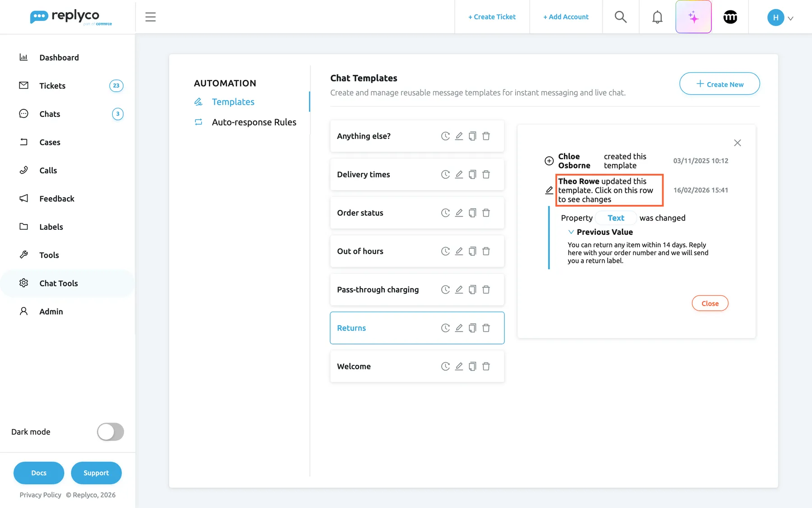
Task: Close the history panel with X
Action: pos(738,143)
